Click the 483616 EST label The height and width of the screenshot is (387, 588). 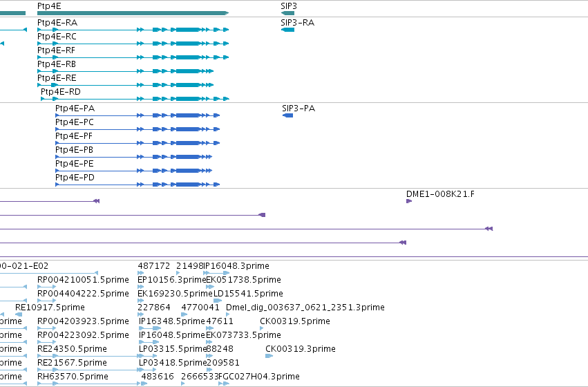(158, 377)
